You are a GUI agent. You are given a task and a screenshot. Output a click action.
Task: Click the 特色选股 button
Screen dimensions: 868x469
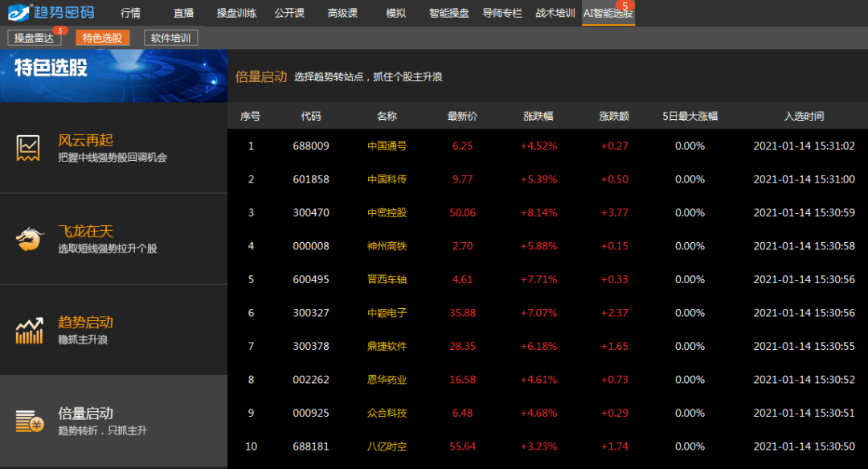click(x=102, y=38)
